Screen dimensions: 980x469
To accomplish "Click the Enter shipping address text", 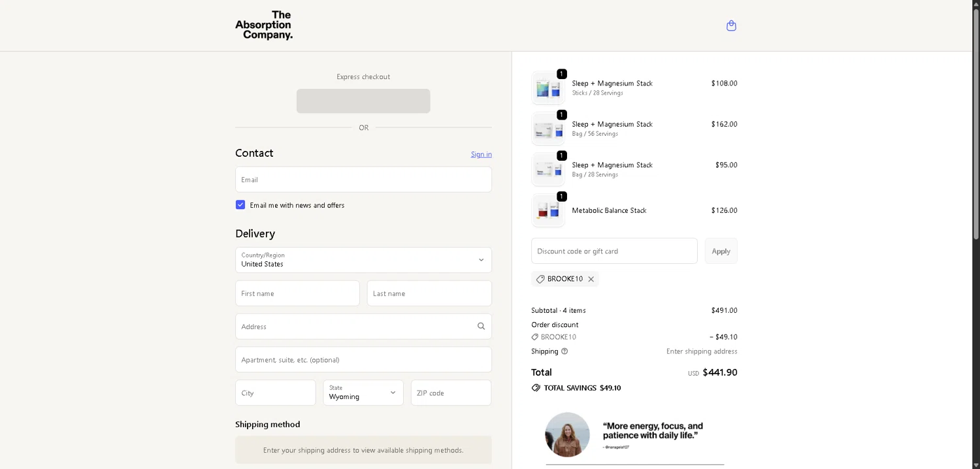I will point(702,351).
